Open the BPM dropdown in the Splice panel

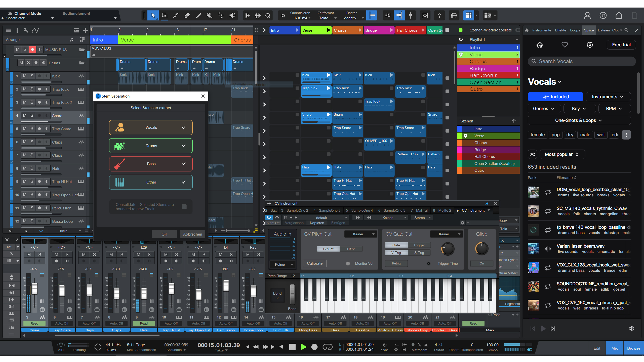tap(614, 108)
